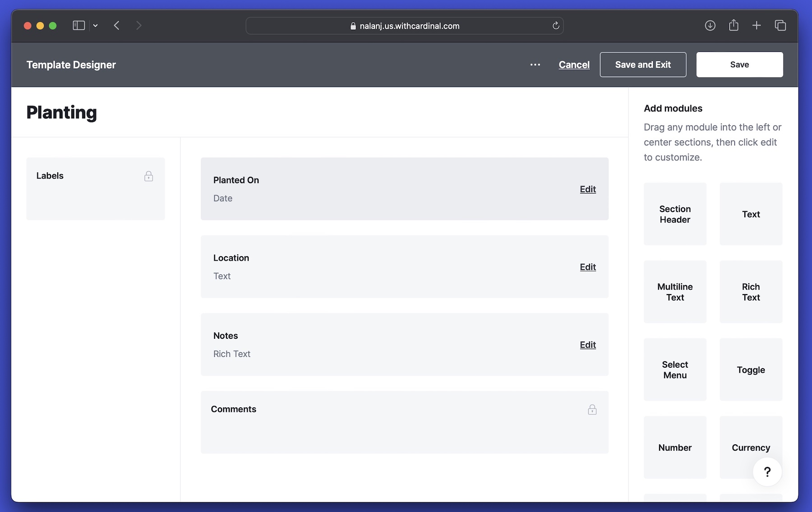Click the lock icon on Comments module

coord(592,409)
